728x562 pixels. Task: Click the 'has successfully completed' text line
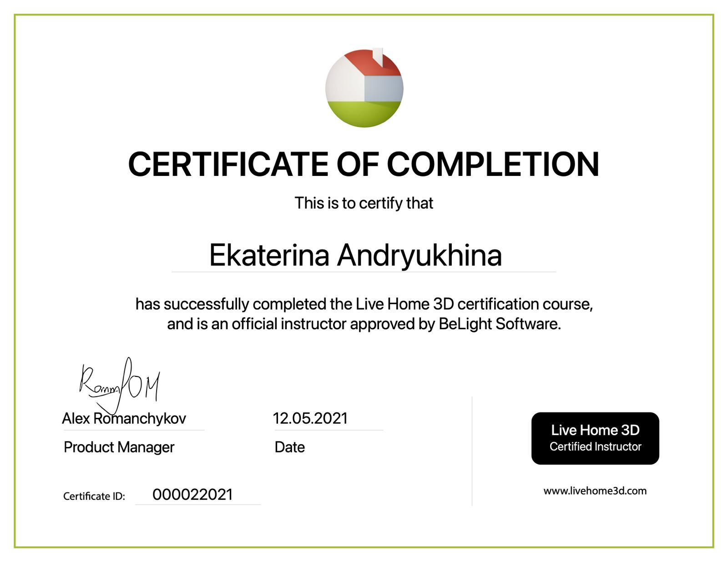364,304
